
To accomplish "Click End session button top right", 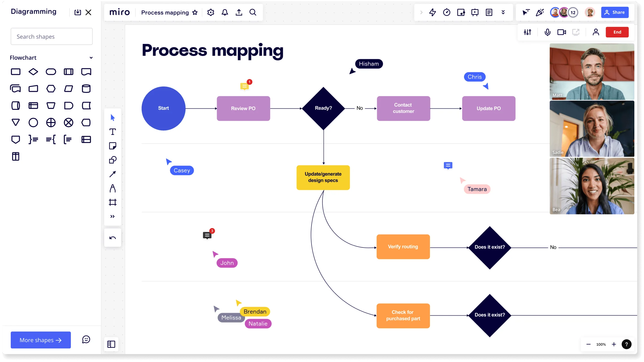I will pyautogui.click(x=617, y=31).
